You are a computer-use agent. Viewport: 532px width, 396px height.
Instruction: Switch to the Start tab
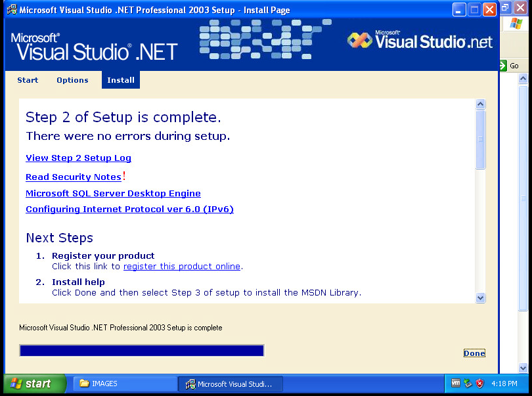(28, 80)
